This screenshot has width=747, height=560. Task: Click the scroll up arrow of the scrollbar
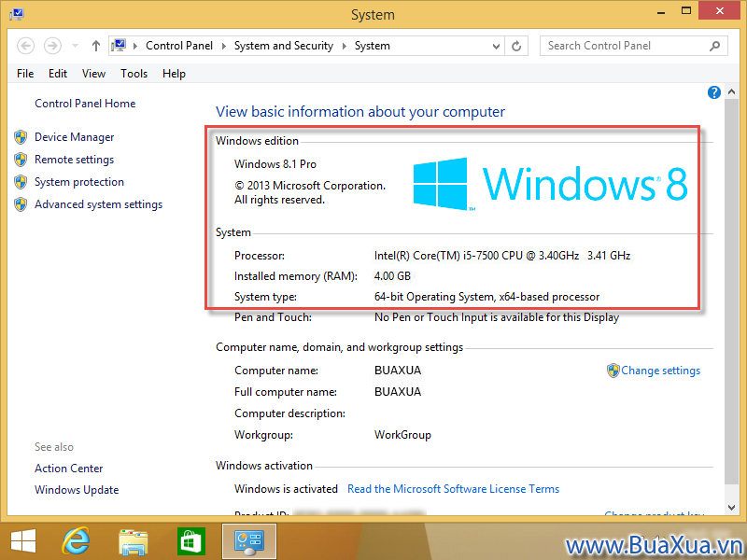(x=732, y=91)
